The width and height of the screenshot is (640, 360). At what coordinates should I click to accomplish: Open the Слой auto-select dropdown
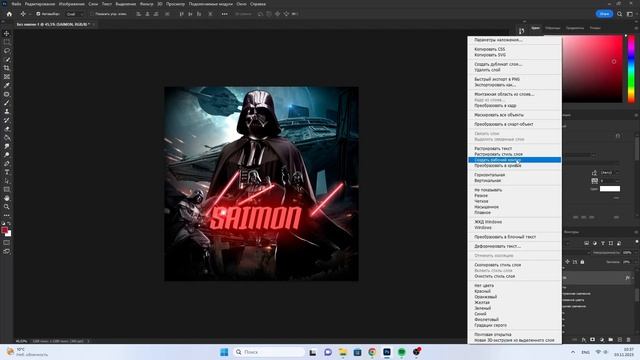click(75, 14)
